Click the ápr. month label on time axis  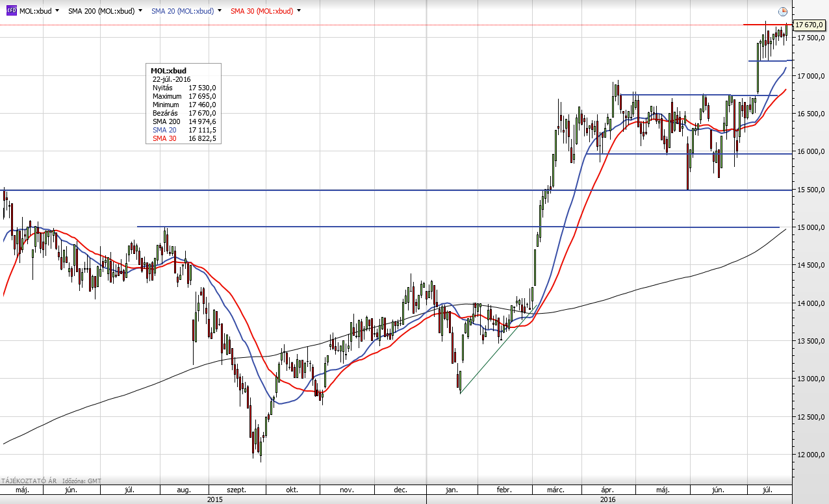(608, 490)
